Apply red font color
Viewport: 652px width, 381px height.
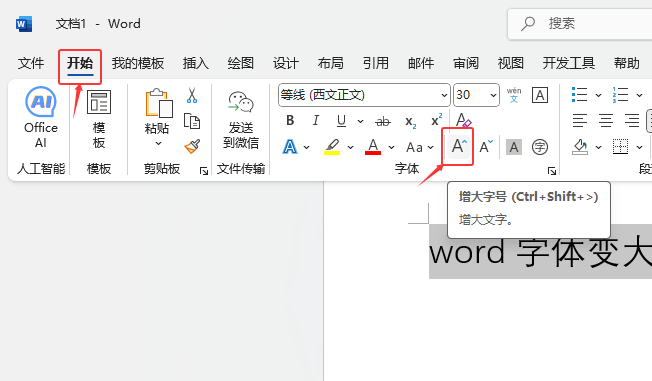click(373, 147)
